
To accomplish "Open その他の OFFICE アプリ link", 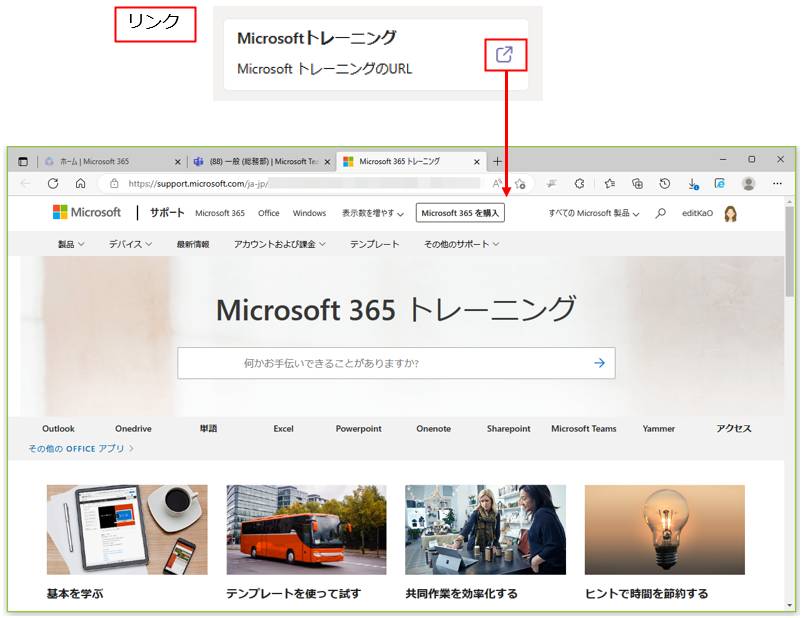I will tap(81, 449).
